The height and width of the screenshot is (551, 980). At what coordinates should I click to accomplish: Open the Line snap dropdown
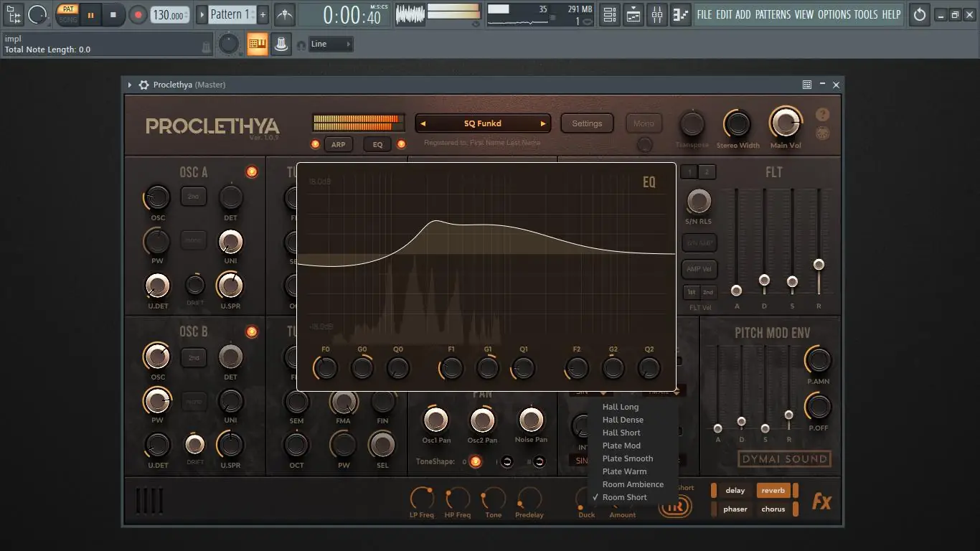[x=331, y=44]
